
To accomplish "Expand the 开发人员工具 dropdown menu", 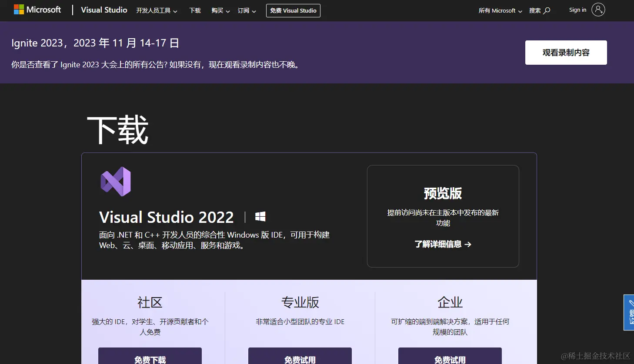I will [157, 10].
